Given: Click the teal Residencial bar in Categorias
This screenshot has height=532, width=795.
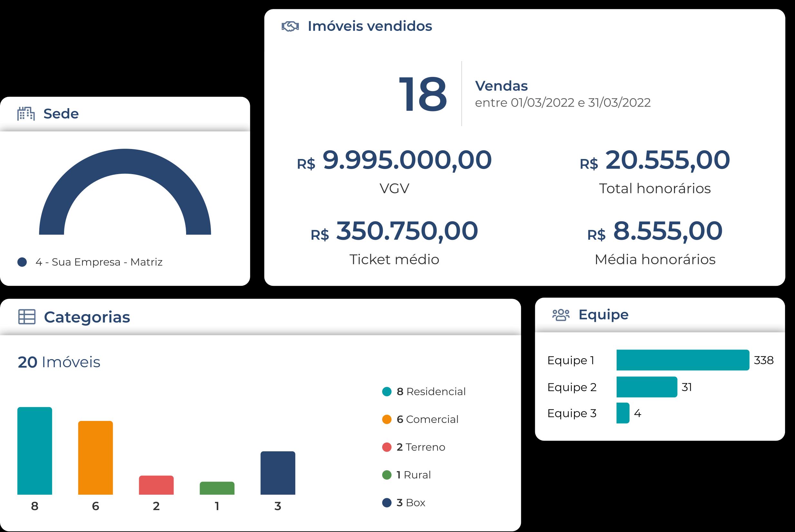Looking at the screenshot, I should (x=35, y=451).
